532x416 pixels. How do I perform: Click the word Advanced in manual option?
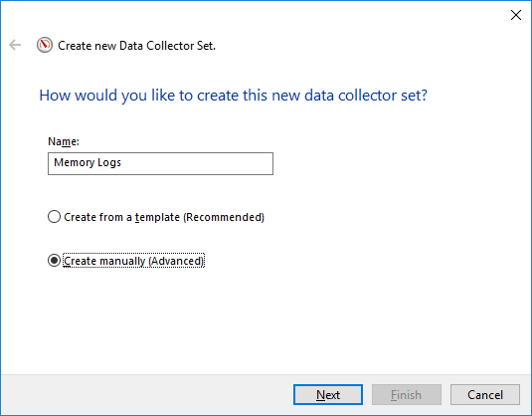[176, 261]
